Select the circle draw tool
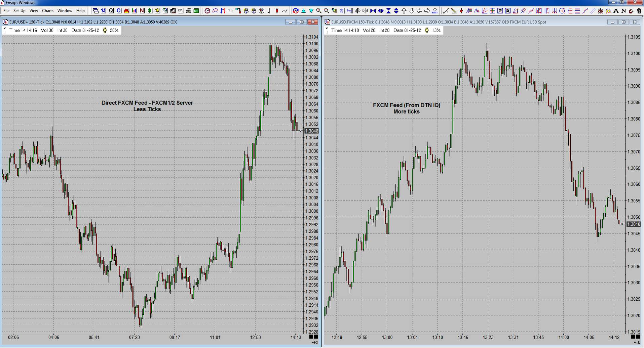The image size is (644, 348). click(562, 11)
